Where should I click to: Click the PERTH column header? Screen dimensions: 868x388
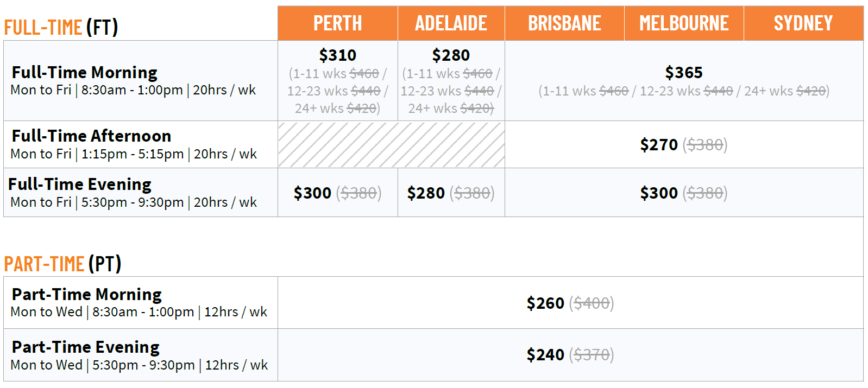coord(337,23)
